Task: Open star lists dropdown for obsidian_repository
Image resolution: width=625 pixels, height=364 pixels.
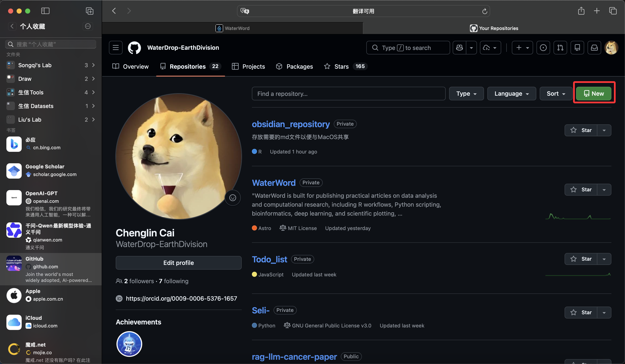Action: [x=604, y=130]
